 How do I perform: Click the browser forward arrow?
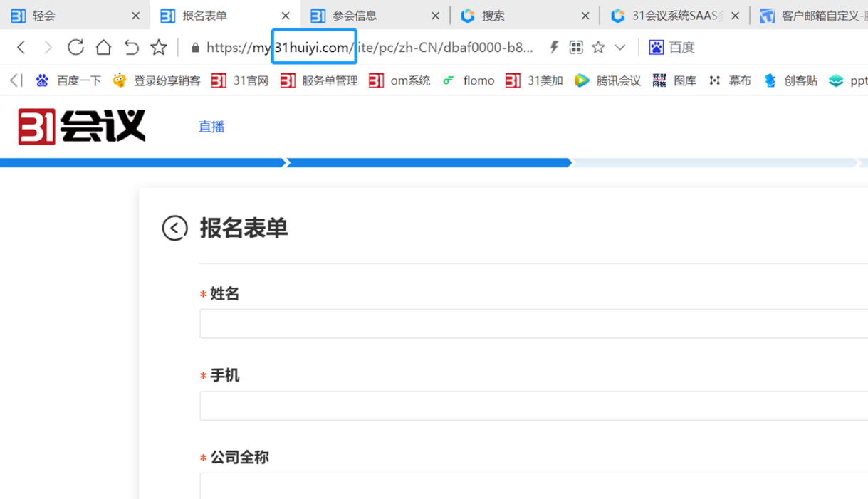point(48,48)
